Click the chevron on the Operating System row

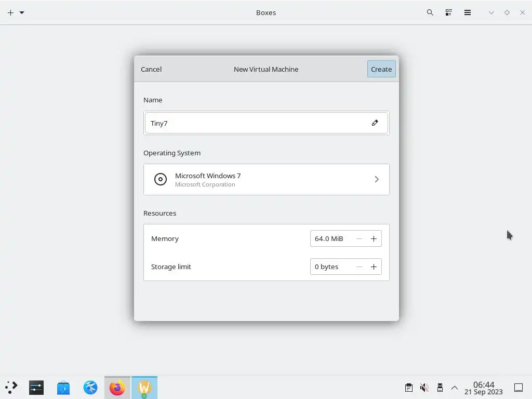pos(377,179)
